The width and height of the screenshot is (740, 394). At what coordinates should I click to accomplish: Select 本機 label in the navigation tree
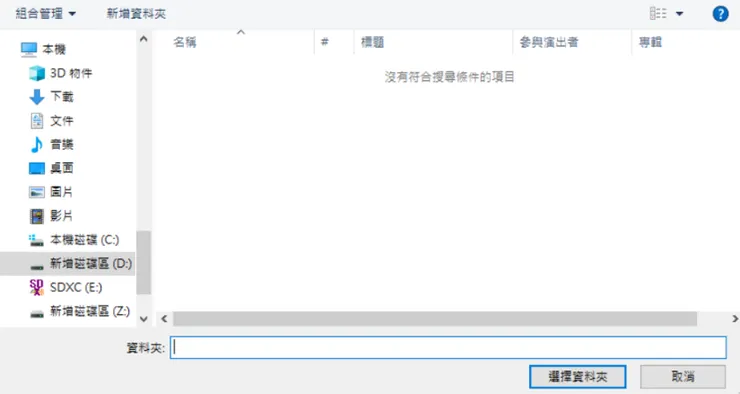54,49
